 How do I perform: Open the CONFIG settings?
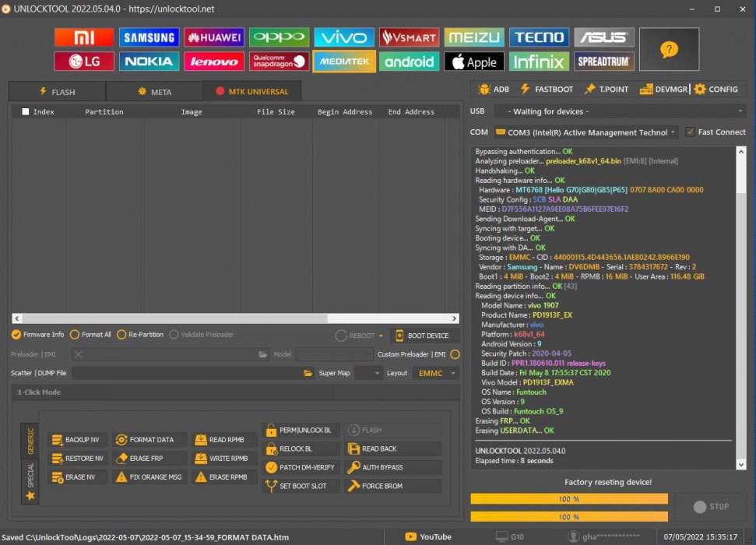[x=716, y=90]
